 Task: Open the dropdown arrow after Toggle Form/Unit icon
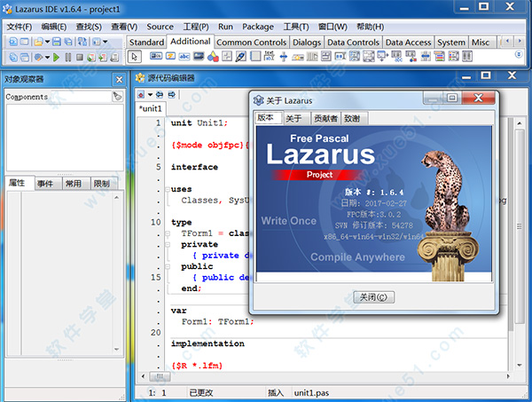coord(106,42)
